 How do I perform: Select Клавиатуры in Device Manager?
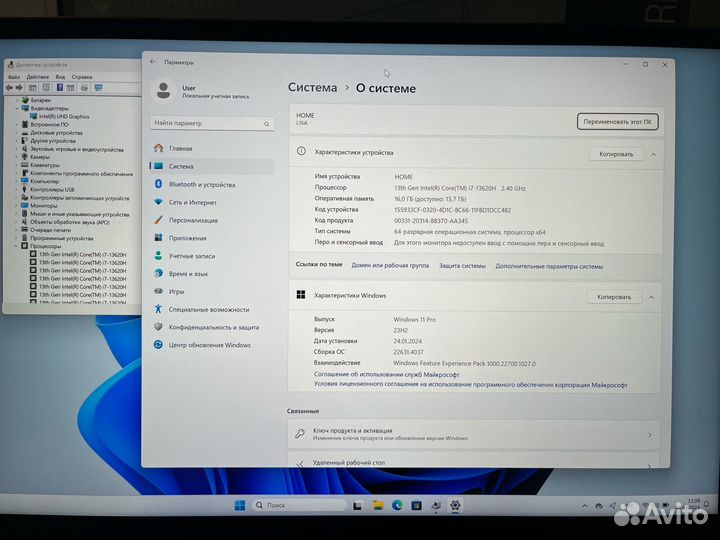click(x=45, y=165)
